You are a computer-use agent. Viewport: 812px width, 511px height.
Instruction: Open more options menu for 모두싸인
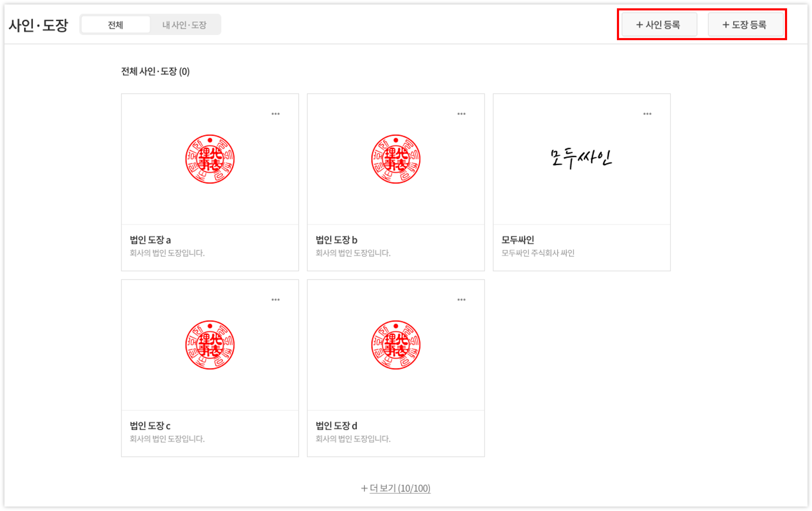tap(647, 114)
